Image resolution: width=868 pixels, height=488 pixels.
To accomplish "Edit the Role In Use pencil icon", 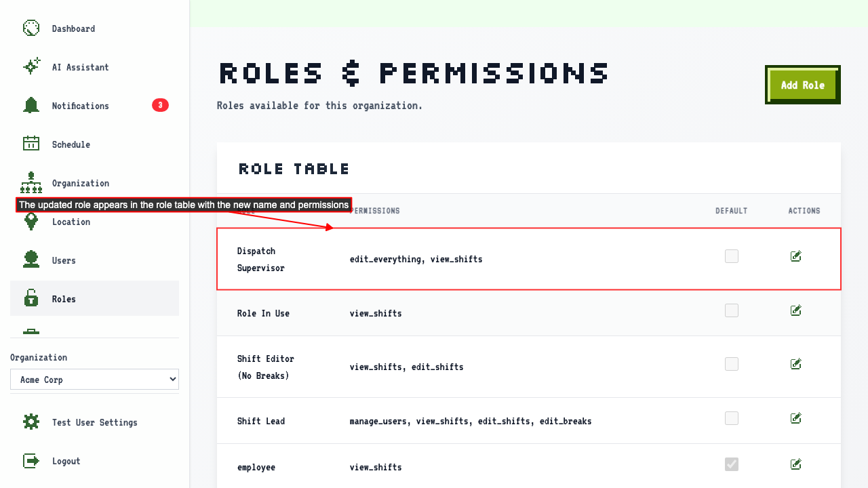I will tap(796, 310).
